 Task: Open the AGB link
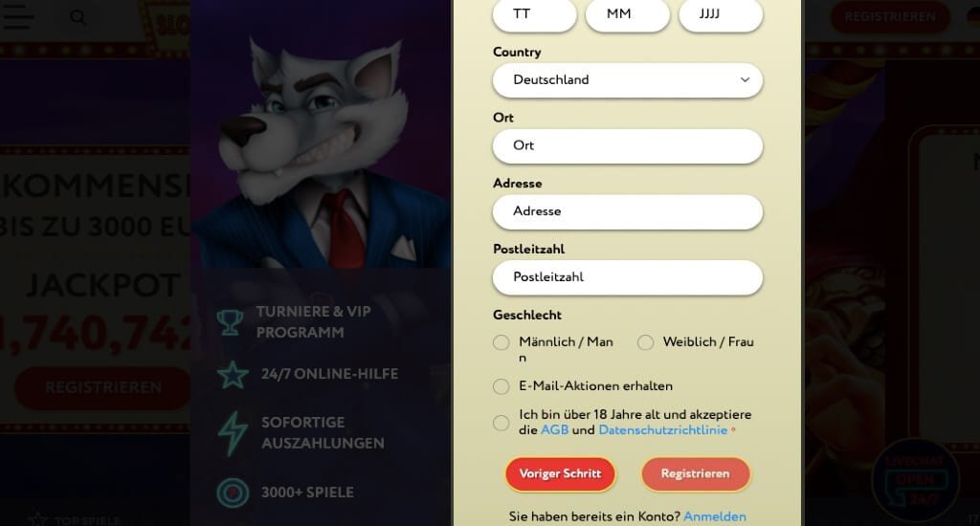point(554,429)
